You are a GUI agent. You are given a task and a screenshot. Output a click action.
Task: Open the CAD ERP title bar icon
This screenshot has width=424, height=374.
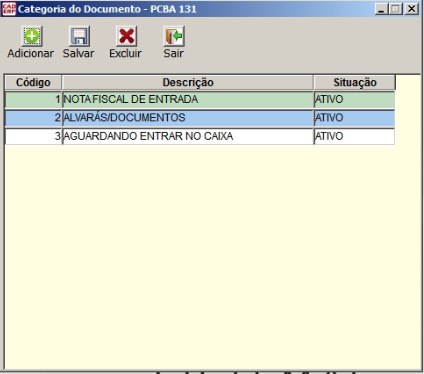coord(8,9)
